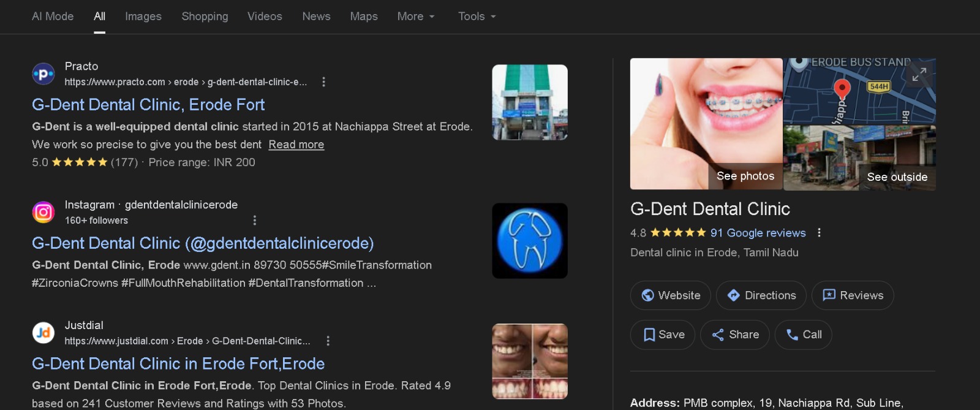Click the '160+ followers' text

click(96, 221)
